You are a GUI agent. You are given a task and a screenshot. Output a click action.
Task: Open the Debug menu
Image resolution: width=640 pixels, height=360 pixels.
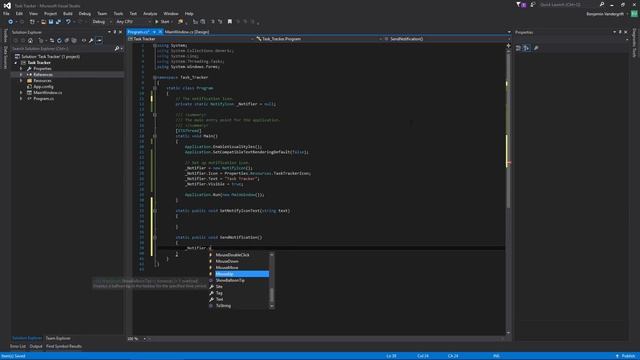84,13
